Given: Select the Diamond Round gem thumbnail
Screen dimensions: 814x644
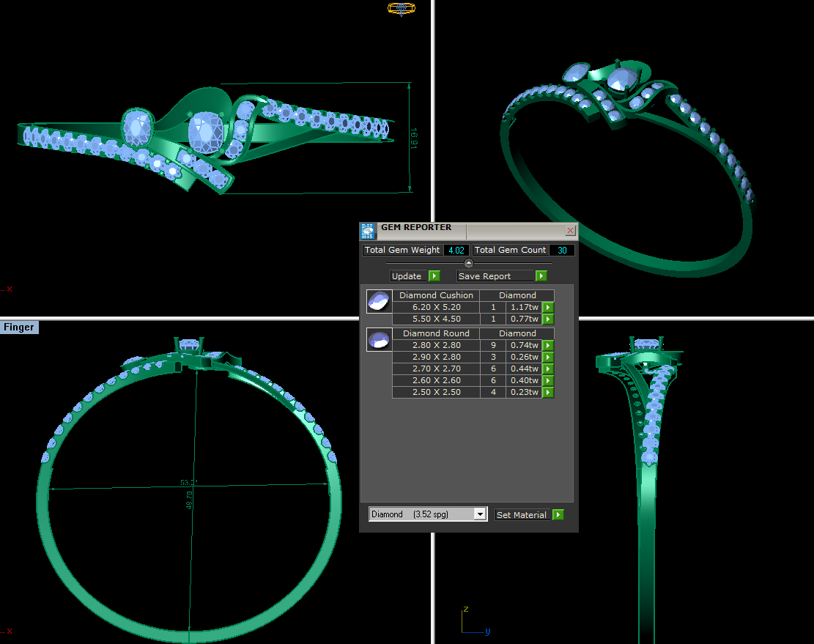Looking at the screenshot, I should coord(379,339).
